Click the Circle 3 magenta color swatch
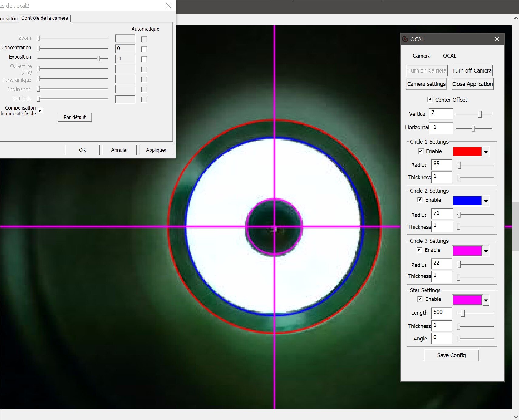The height and width of the screenshot is (420, 519). pos(467,251)
